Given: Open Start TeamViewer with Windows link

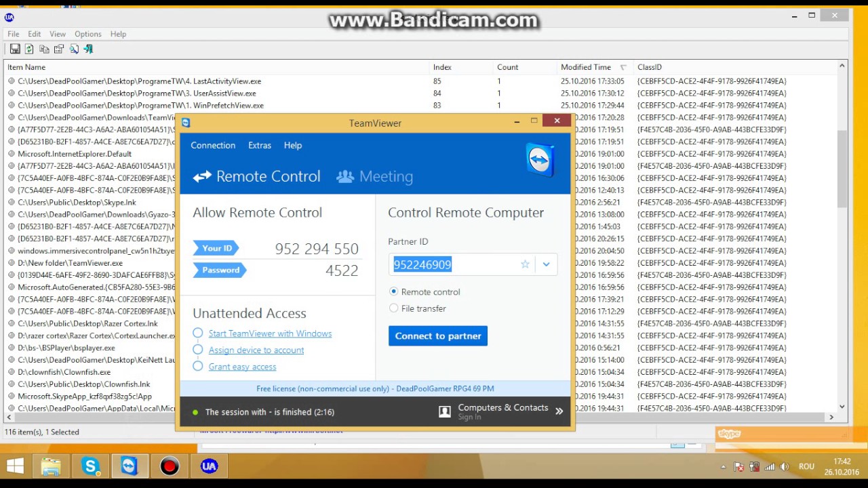Looking at the screenshot, I should coord(270,333).
